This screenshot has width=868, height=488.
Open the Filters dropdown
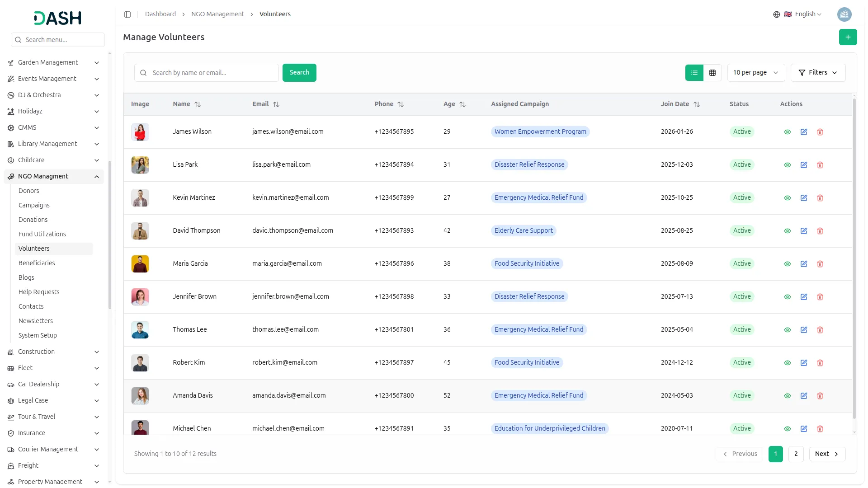coord(818,73)
